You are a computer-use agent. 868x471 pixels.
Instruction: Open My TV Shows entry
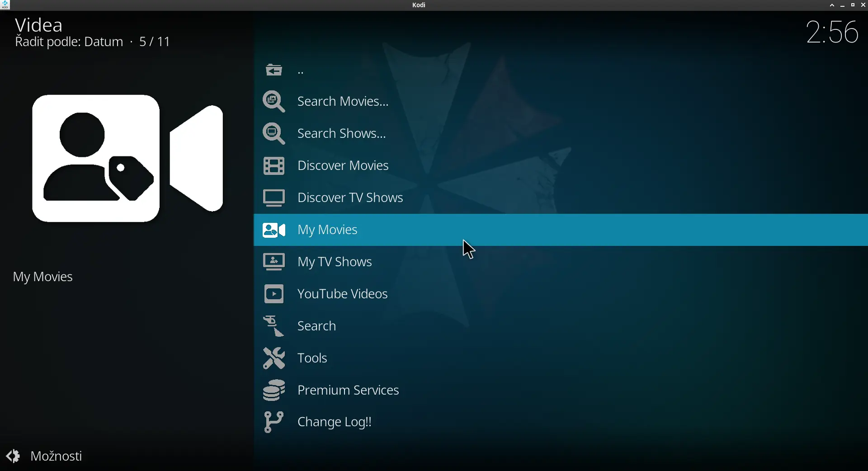(561, 262)
